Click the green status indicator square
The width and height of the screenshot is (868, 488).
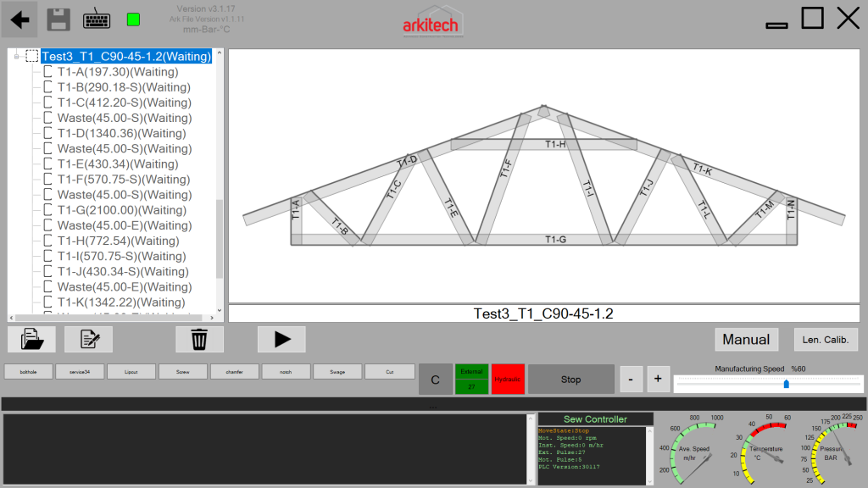(132, 19)
